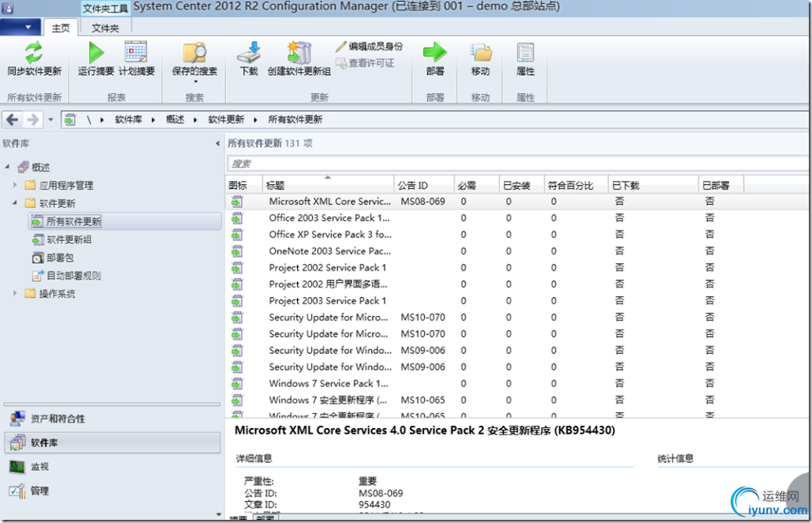Open the blue application menu dropdown
Image resolution: width=812 pixels, height=523 pixels.
tap(21, 27)
